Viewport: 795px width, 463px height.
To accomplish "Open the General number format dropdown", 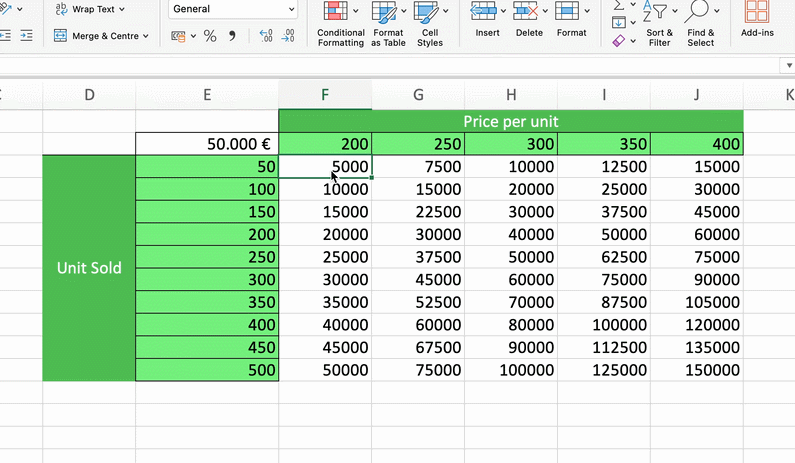I will point(233,9).
